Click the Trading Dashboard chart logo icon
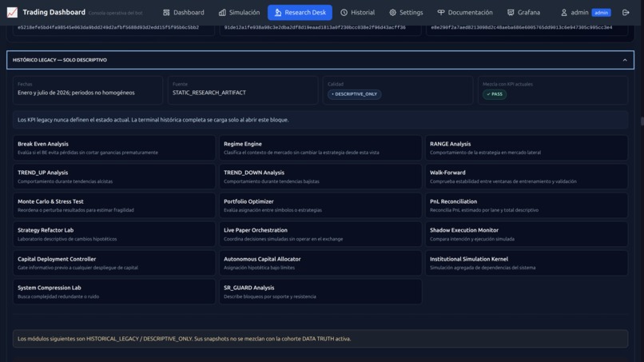 [x=12, y=12]
